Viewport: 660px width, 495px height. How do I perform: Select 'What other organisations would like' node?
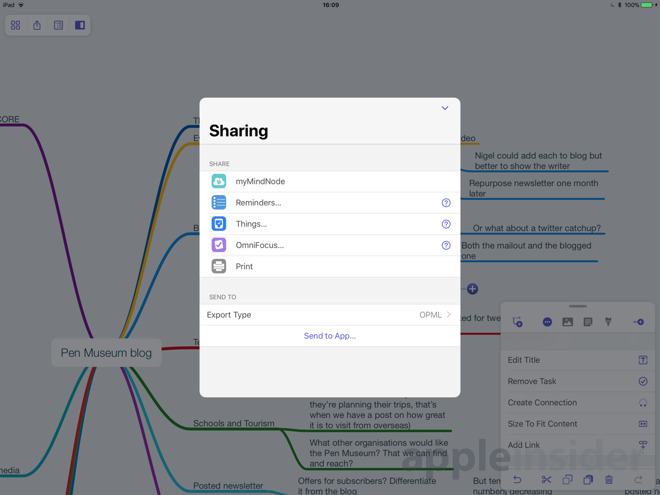tap(379, 453)
